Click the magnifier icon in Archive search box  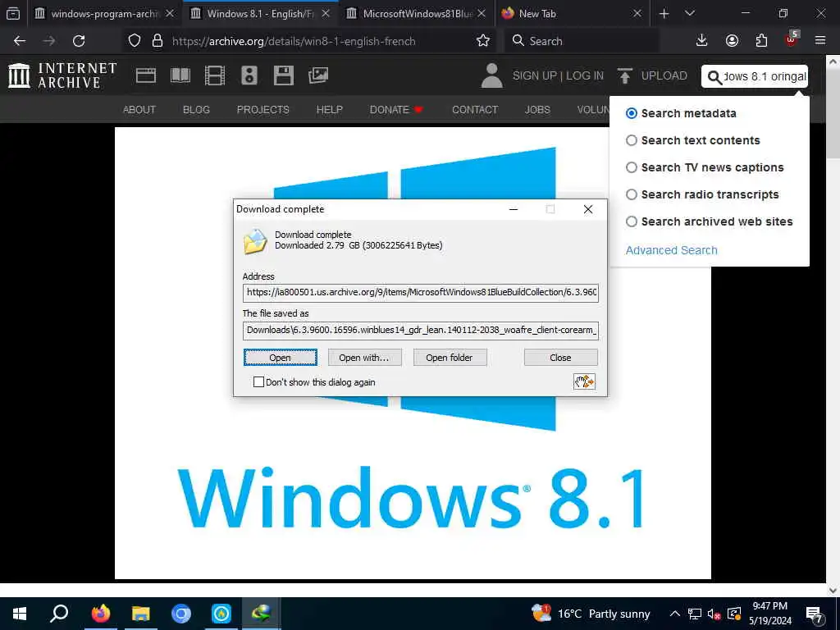coord(714,77)
